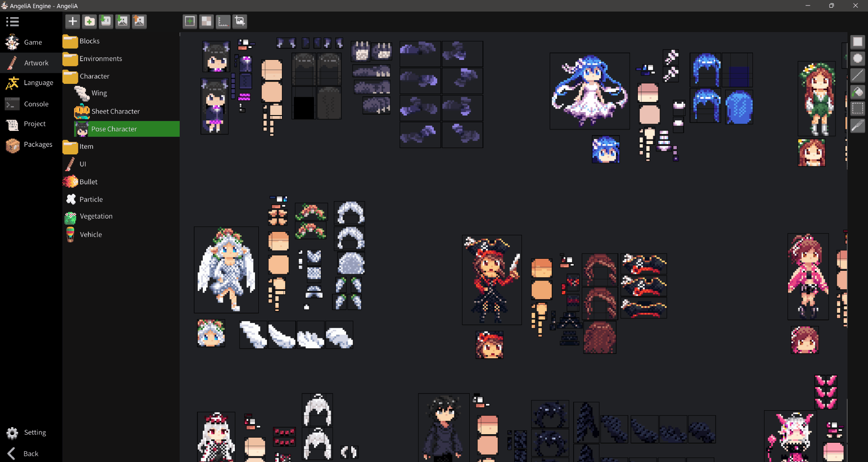Expand the Blocks folder
868x462 pixels.
point(89,41)
